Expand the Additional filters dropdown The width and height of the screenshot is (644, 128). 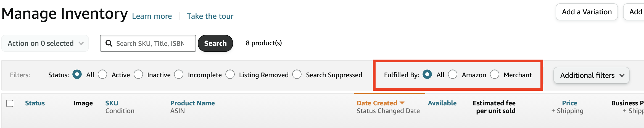coord(592,75)
